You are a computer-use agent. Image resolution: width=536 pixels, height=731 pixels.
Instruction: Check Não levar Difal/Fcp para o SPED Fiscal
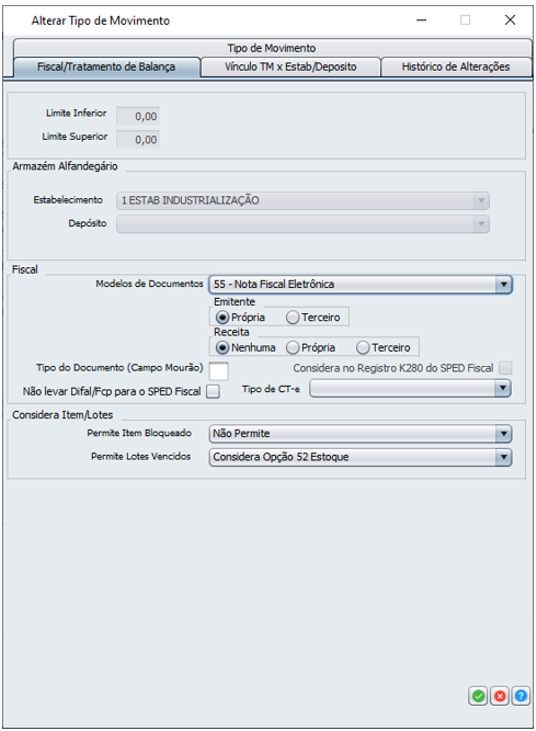click(x=213, y=391)
